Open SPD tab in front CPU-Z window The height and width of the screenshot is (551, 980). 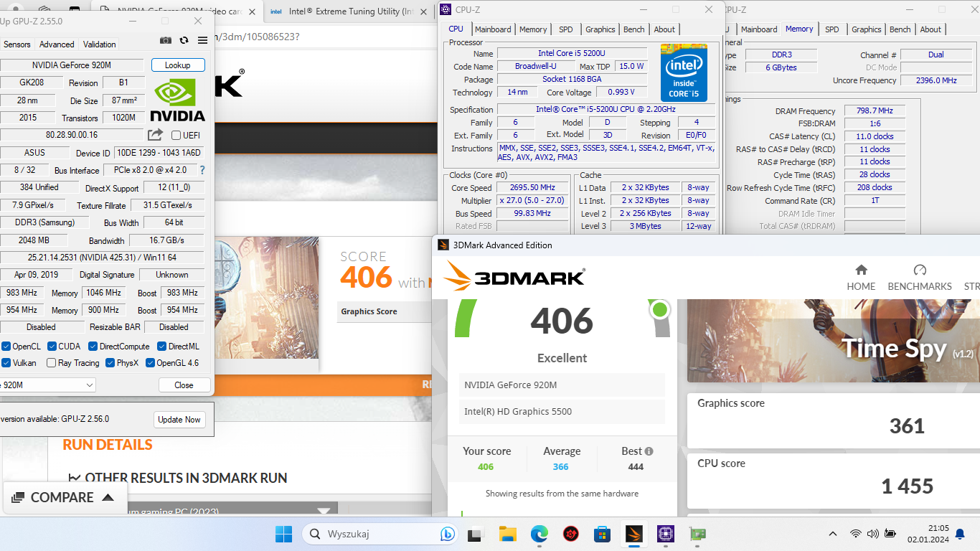tap(566, 29)
